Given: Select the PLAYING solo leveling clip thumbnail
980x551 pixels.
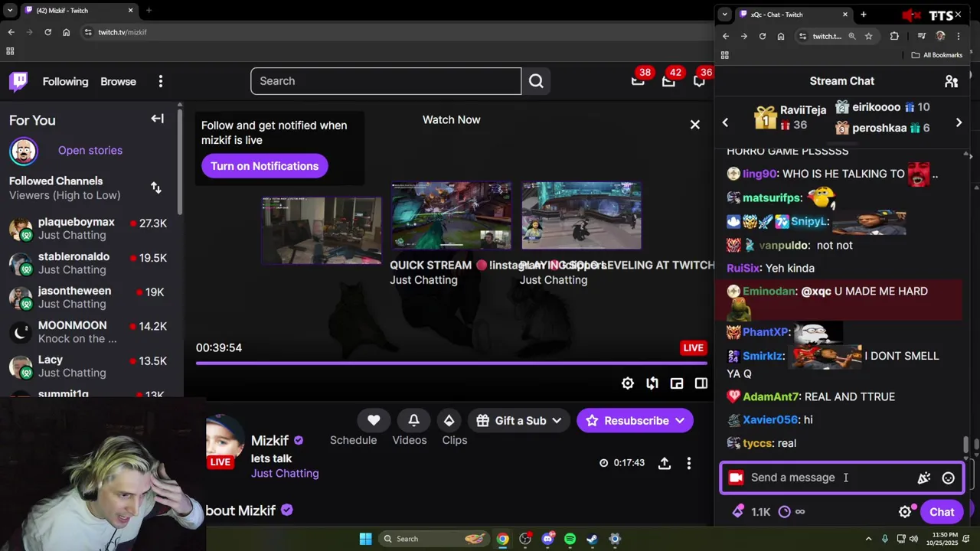Looking at the screenshot, I should pos(581,216).
